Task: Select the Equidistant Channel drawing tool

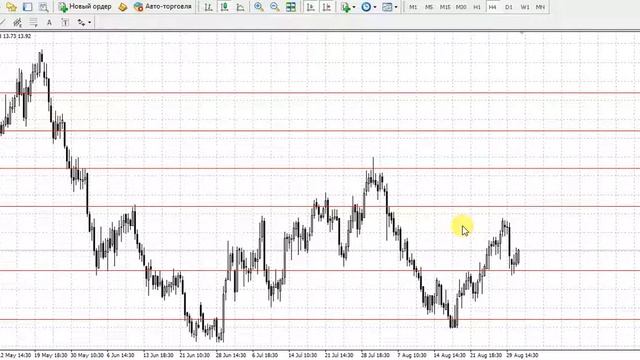Action: [x=17, y=22]
